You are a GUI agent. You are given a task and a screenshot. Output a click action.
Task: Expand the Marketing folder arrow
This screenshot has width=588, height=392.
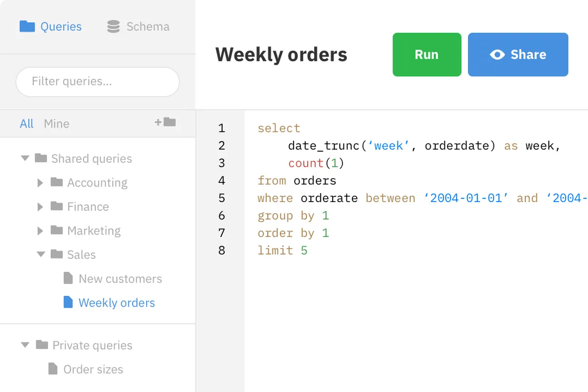[x=40, y=231]
